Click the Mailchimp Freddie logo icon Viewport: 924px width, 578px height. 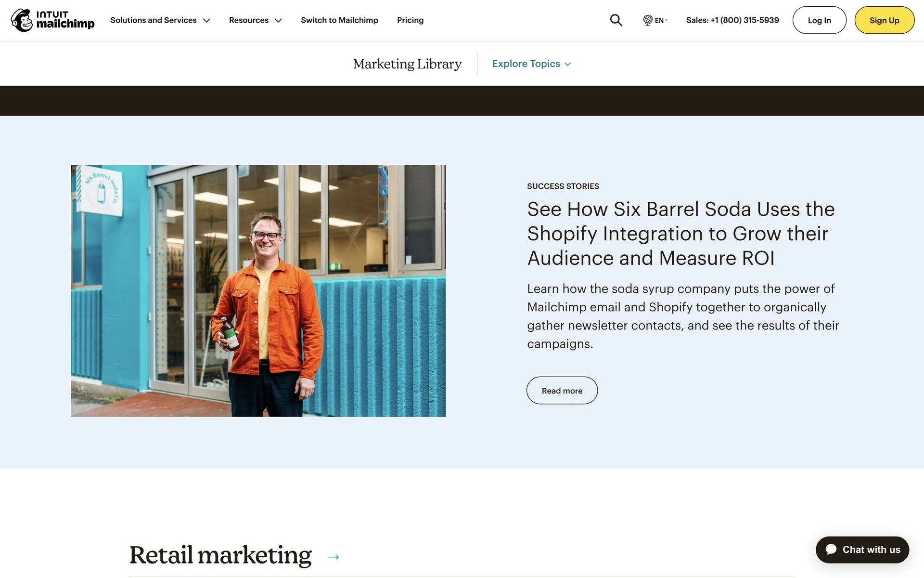coord(22,20)
